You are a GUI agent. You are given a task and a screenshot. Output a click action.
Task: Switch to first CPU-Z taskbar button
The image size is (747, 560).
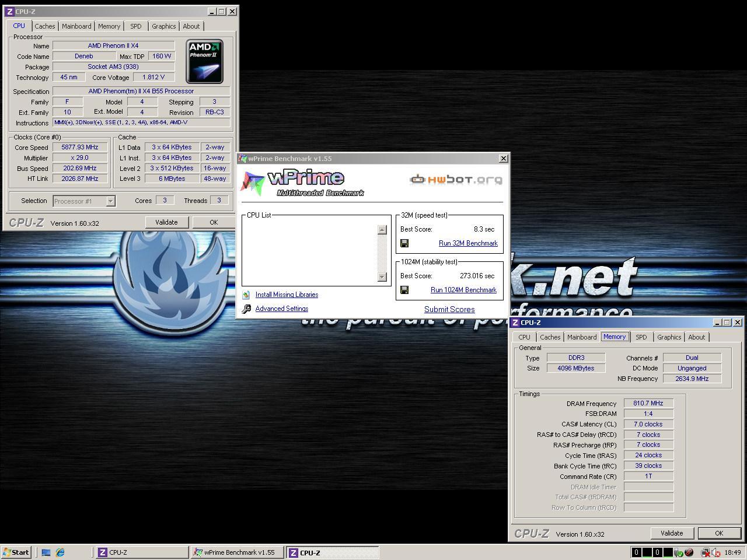point(142,552)
